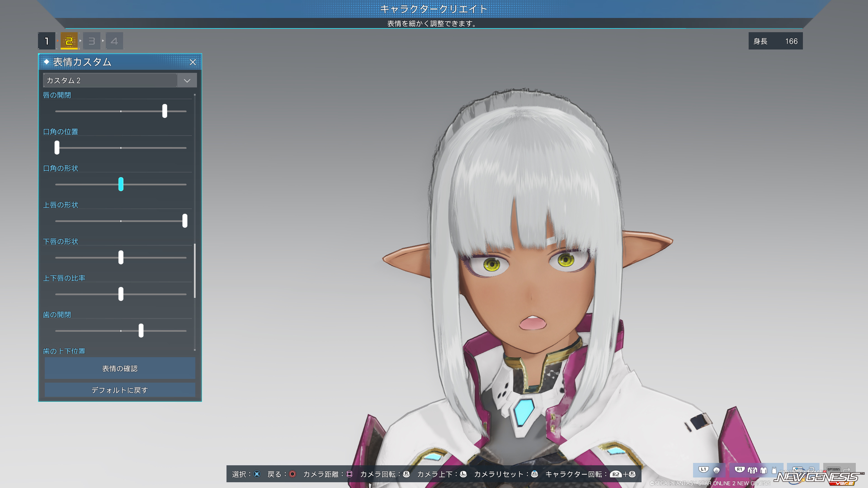Select step 2 tab
Screen dimensions: 868x488
pos(69,41)
